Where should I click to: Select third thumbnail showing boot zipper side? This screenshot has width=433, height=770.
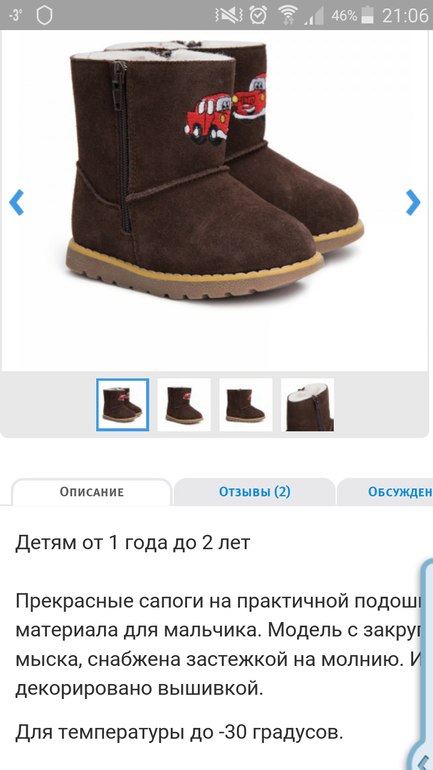click(x=245, y=405)
